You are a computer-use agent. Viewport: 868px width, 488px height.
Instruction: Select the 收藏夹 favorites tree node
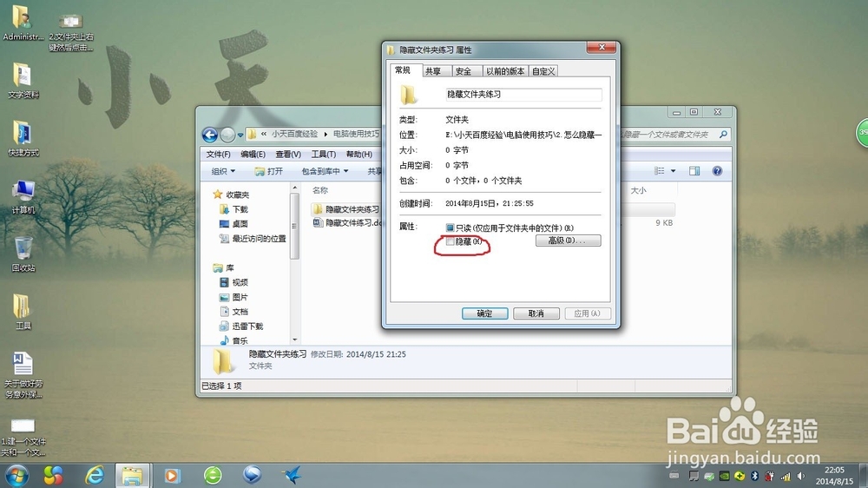(232, 195)
